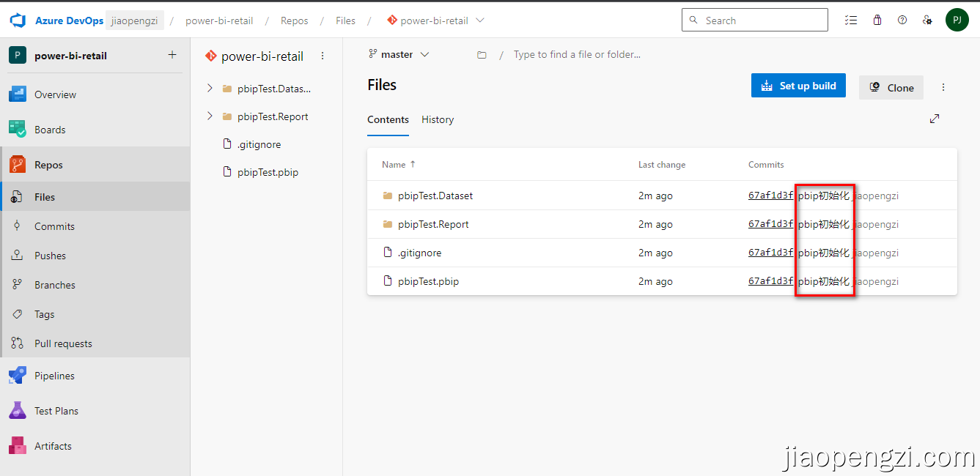The image size is (980, 476).
Task: Click the Search input field
Action: coord(762,21)
